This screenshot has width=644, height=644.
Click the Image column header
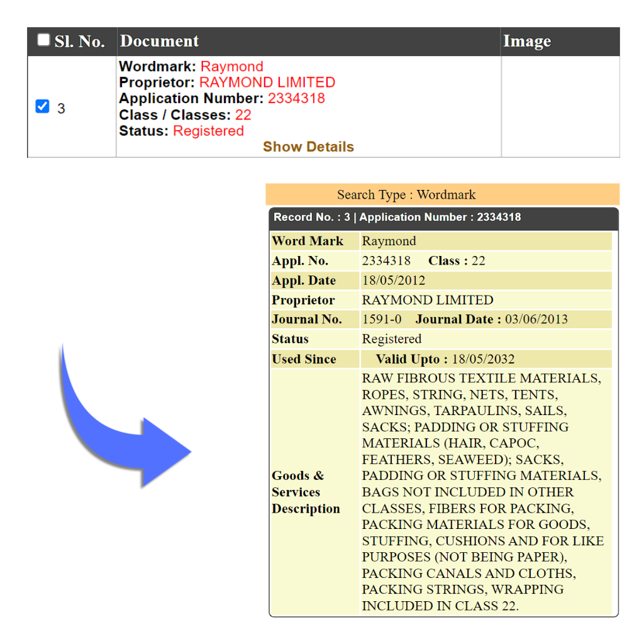click(x=526, y=42)
